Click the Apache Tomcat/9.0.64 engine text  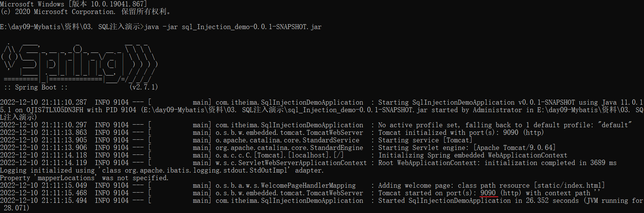514,148
